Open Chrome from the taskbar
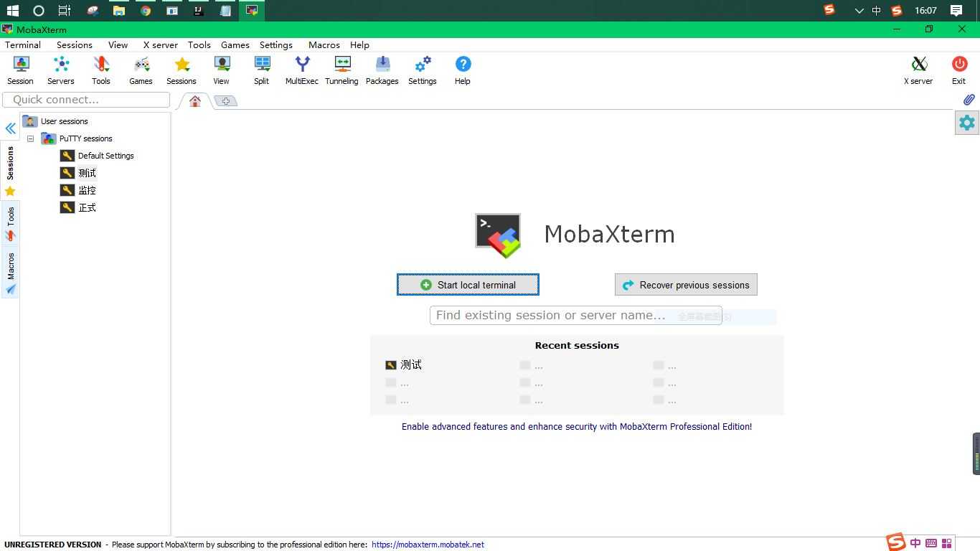Screen dimensions: 980x551 click(x=146, y=11)
